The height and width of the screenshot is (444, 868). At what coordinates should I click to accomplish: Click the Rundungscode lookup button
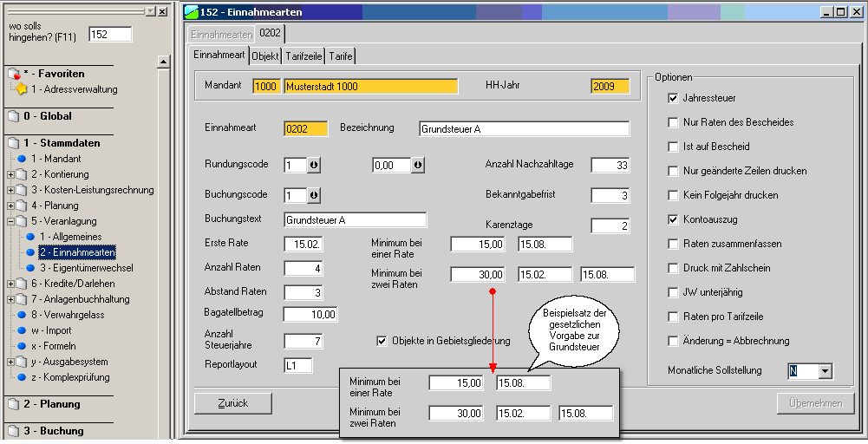[313, 165]
